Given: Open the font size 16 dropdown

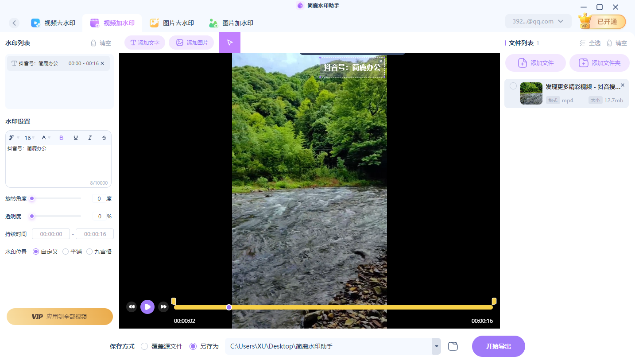Looking at the screenshot, I should 29,138.
